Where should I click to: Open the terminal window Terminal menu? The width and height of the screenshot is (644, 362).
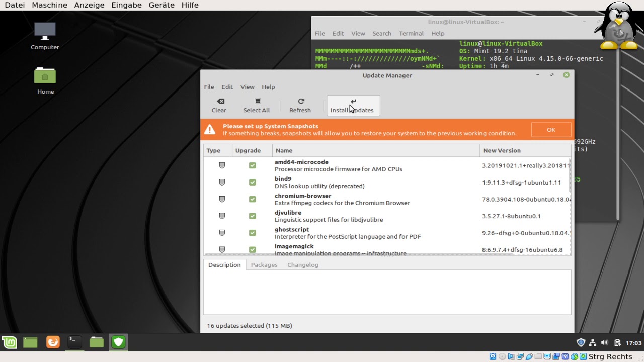point(411,33)
